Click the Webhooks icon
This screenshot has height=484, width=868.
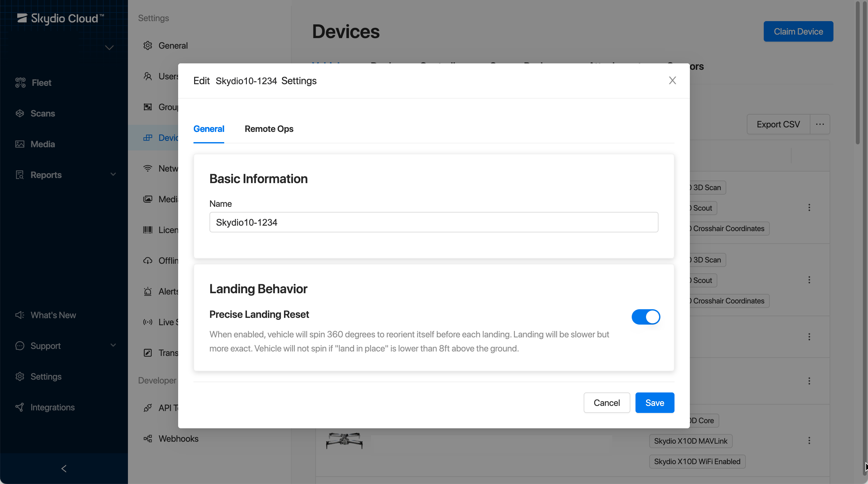147,439
